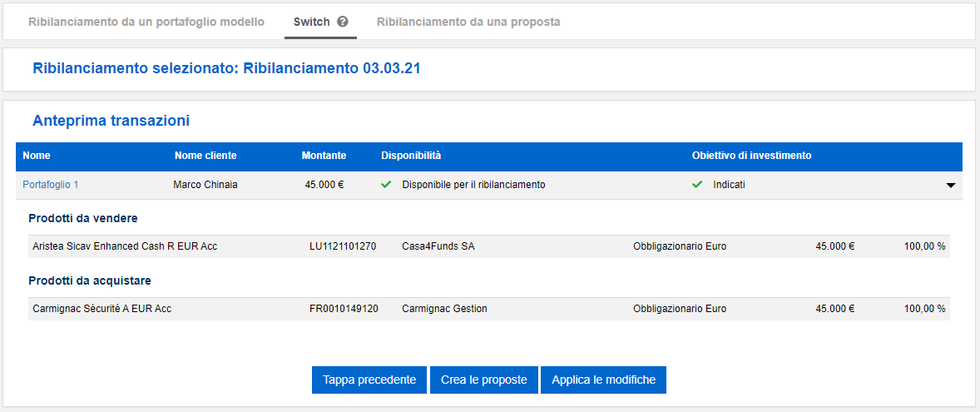Open the Portafoglio 1 link

(50, 185)
